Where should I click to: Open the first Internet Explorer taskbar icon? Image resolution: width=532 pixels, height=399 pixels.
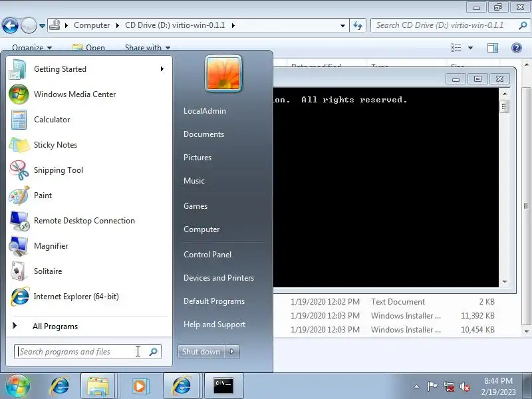point(59,386)
